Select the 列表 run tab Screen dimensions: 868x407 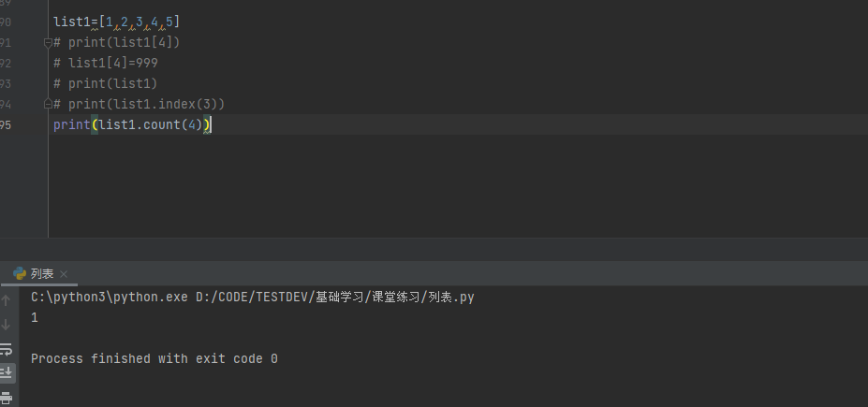(x=41, y=273)
